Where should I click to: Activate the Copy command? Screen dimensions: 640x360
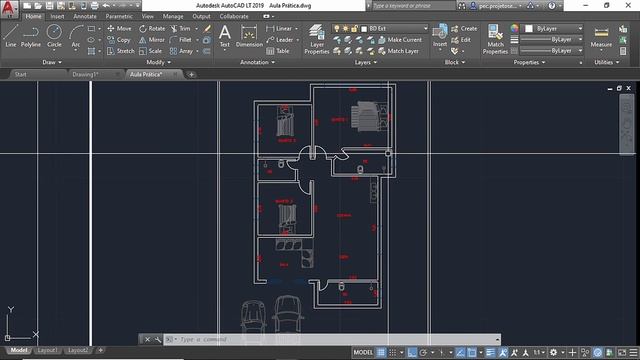coord(119,40)
